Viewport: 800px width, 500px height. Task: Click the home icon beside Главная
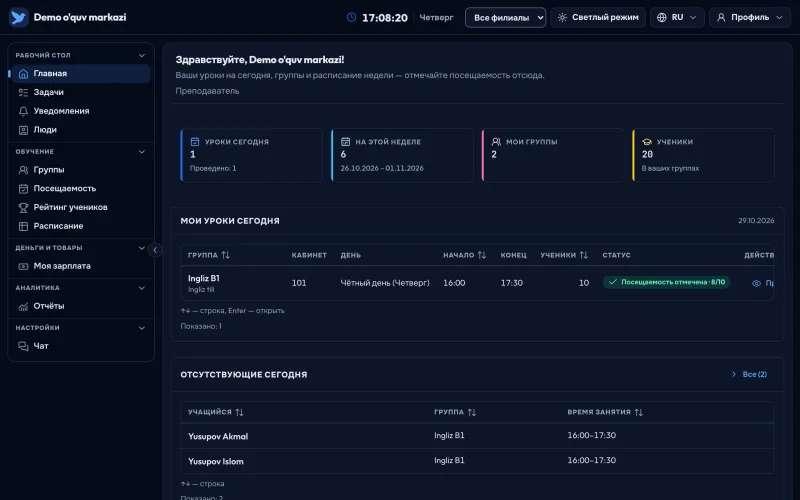pyautogui.click(x=23, y=73)
